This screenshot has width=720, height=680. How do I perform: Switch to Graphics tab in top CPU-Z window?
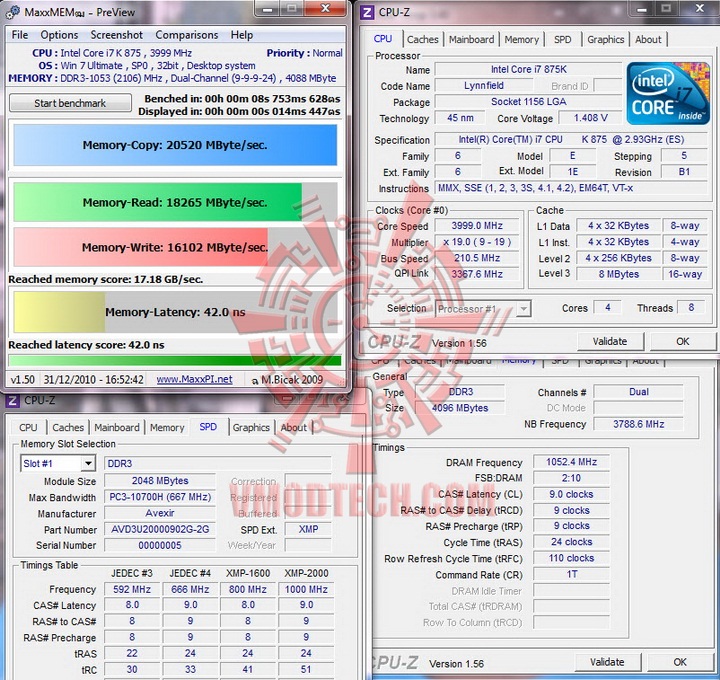click(606, 39)
